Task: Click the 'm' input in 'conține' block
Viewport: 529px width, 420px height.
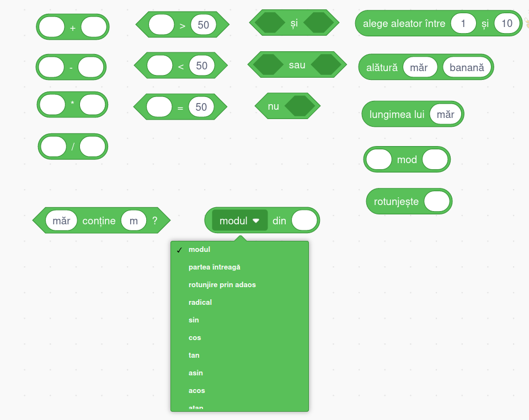Action: (133, 221)
